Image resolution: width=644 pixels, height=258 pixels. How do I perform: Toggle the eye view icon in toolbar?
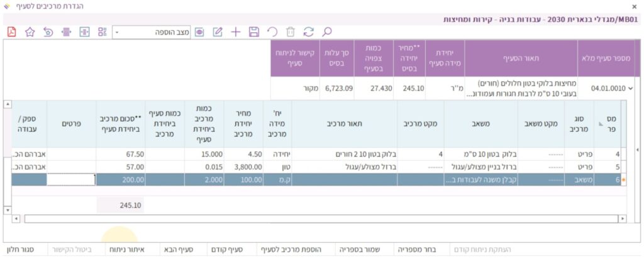pos(200,31)
